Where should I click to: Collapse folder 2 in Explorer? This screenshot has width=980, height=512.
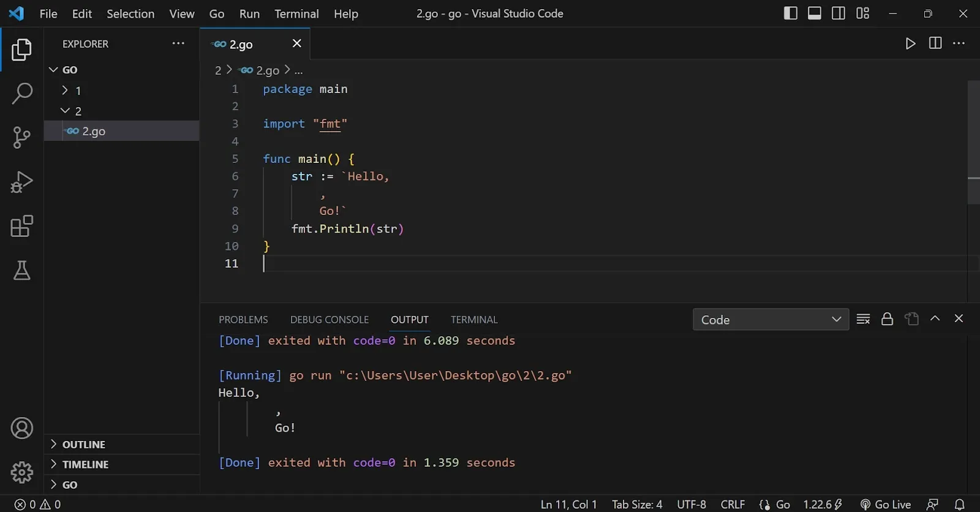coord(121,111)
